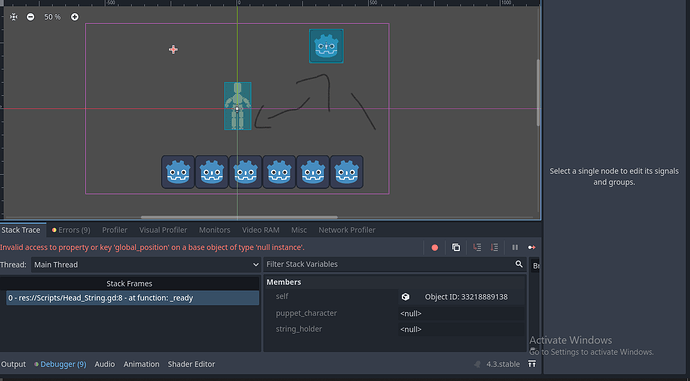Click the red cross position marker
This screenshot has height=381, width=690.
click(x=173, y=49)
